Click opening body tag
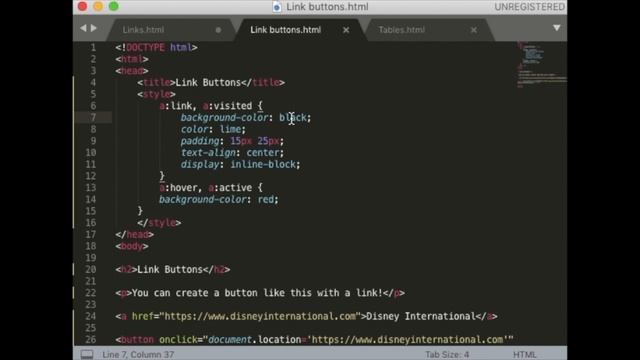This screenshot has width=640, height=360. tap(132, 246)
